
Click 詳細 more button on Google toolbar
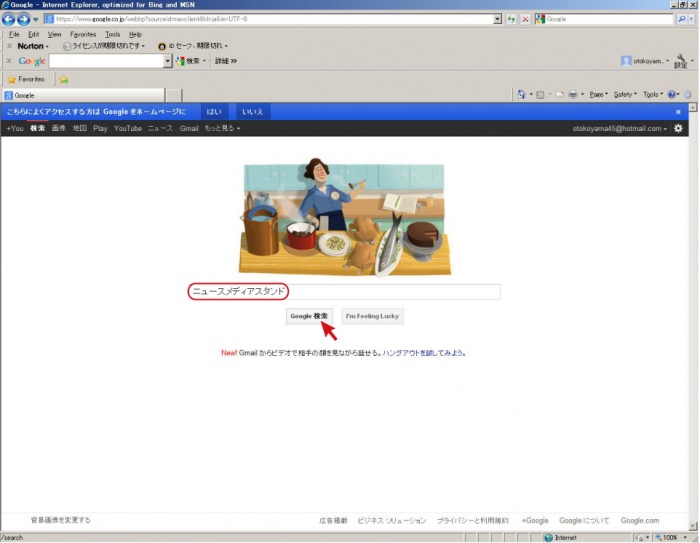pos(225,61)
